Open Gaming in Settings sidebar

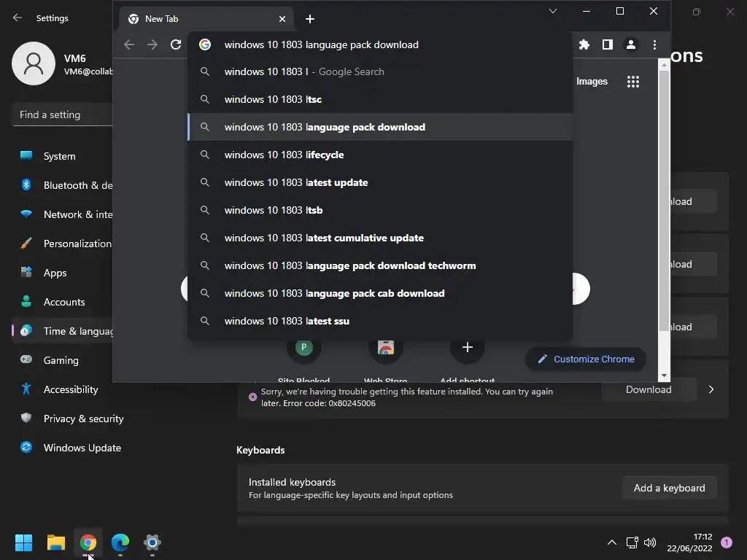tap(63, 360)
